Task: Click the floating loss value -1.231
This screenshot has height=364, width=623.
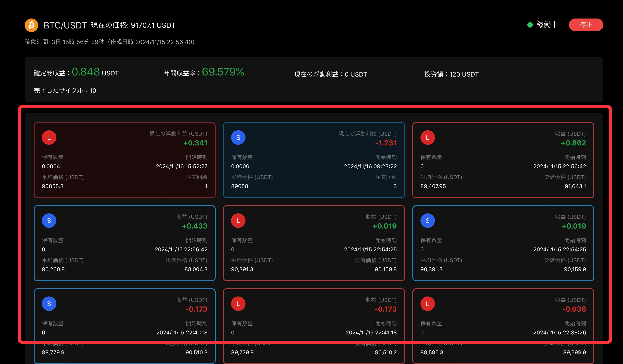Action: tap(386, 143)
